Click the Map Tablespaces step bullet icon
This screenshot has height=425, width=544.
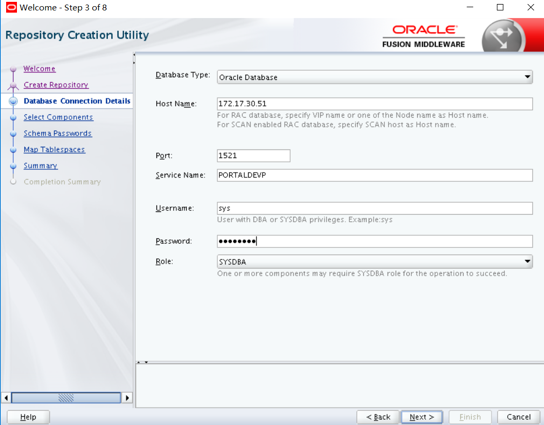13,150
